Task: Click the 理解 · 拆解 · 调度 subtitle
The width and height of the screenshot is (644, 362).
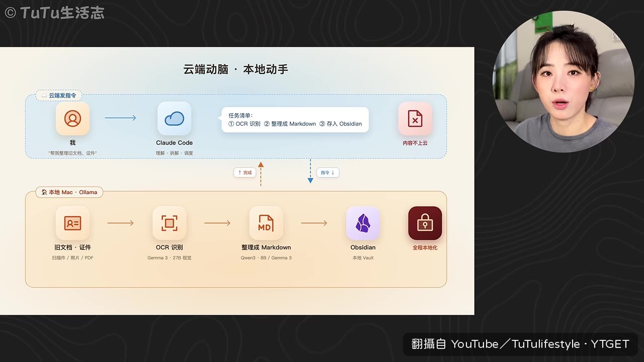Action: [174, 153]
